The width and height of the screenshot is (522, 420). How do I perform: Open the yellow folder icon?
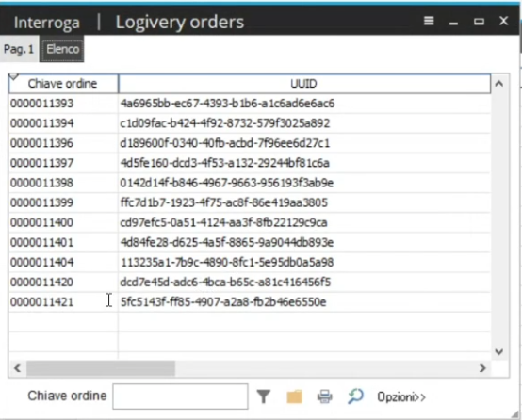click(294, 396)
